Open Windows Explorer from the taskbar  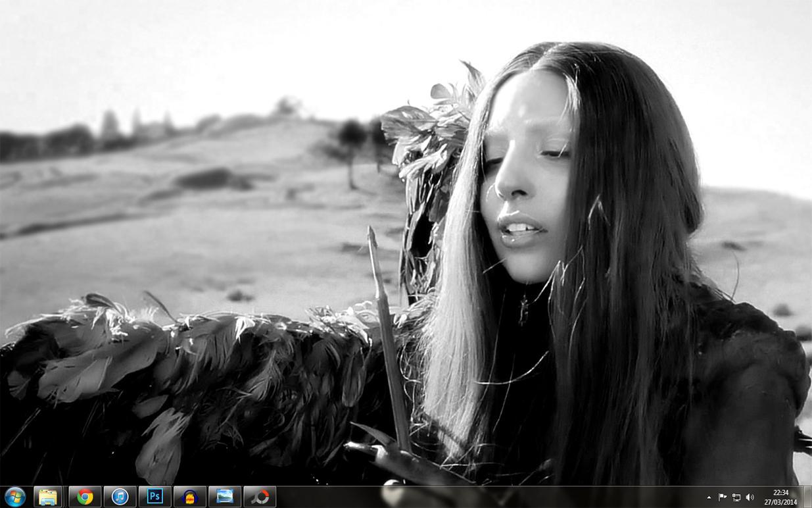48,497
